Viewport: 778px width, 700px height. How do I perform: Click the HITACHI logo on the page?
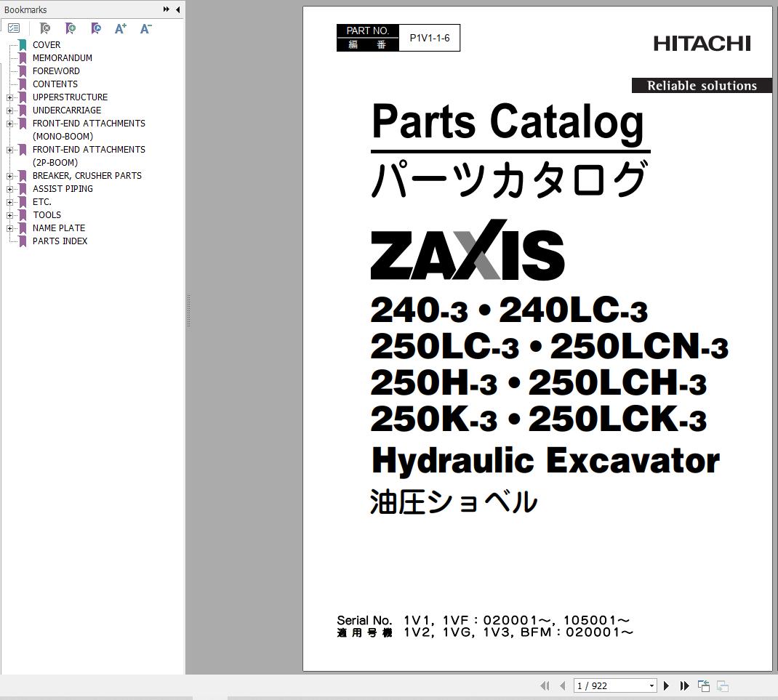click(x=702, y=43)
